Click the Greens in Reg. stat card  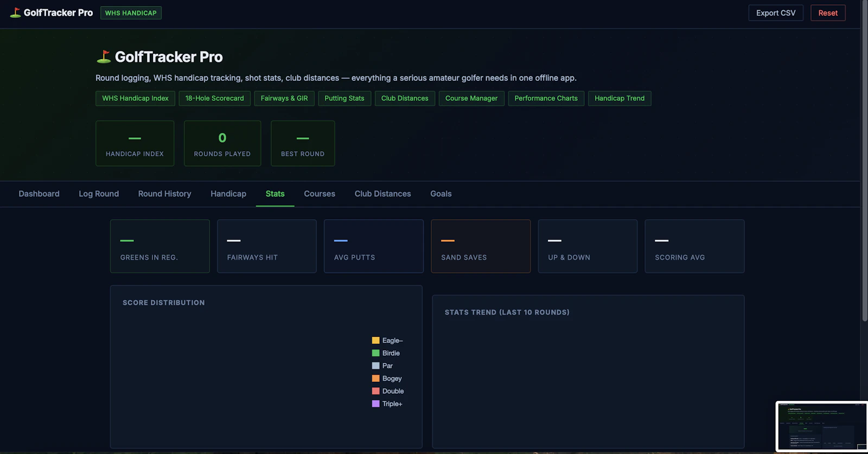(160, 246)
